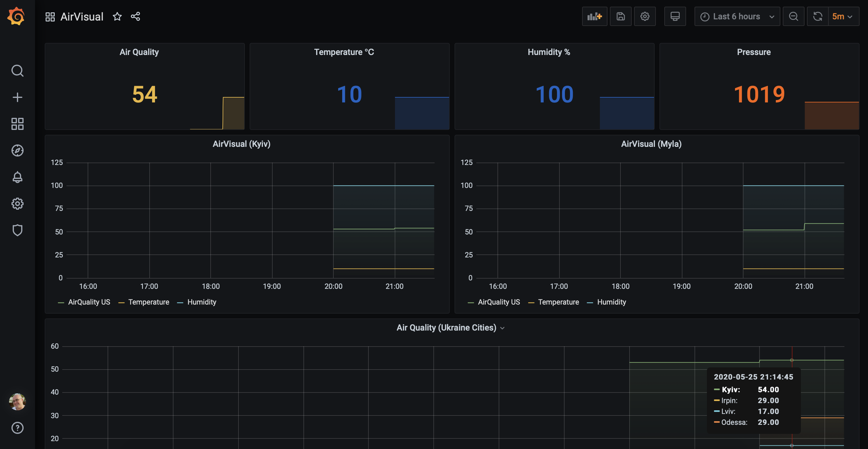Open the Grafana home logo
The width and height of the screenshot is (868, 449).
pos(16,16)
